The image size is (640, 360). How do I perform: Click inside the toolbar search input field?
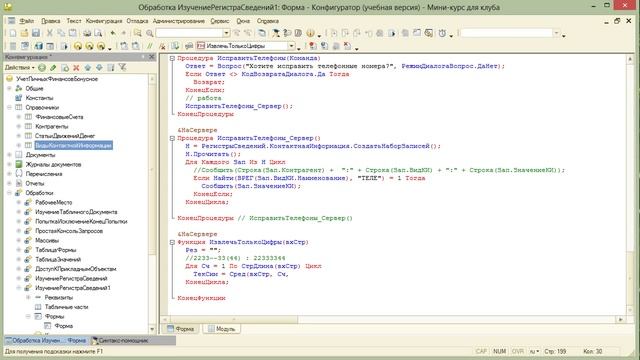[189, 33]
